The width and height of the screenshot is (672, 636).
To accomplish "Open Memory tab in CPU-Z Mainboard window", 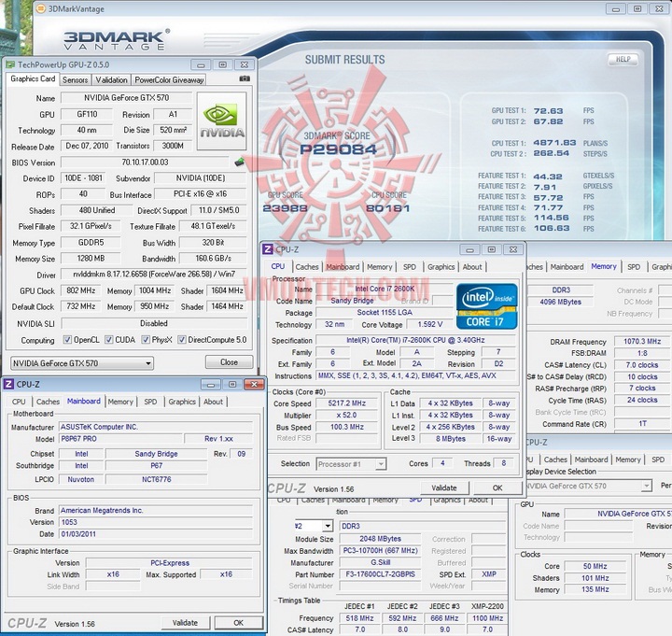I will point(120,402).
